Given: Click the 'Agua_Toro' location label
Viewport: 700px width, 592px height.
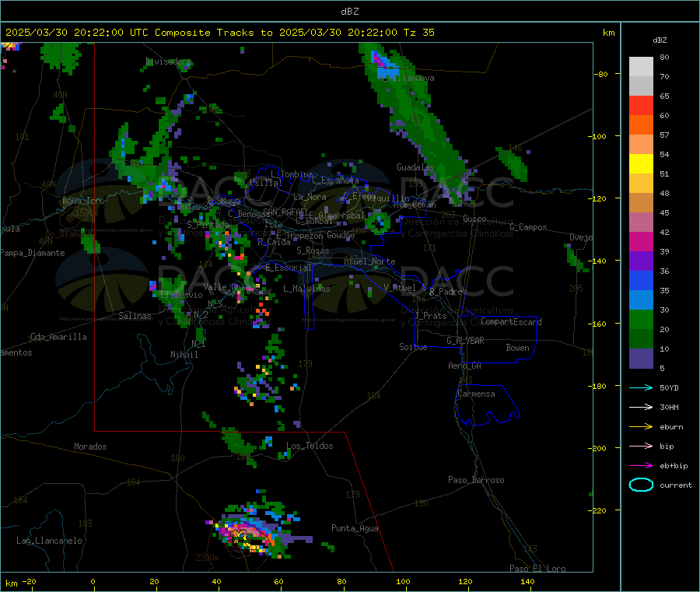Looking at the screenshot, I should point(83,201).
